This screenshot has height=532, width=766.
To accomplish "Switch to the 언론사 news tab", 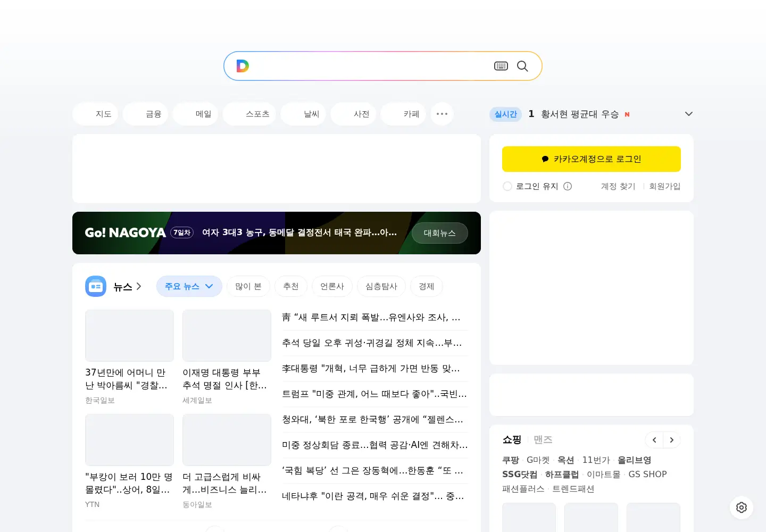I will click(x=332, y=286).
